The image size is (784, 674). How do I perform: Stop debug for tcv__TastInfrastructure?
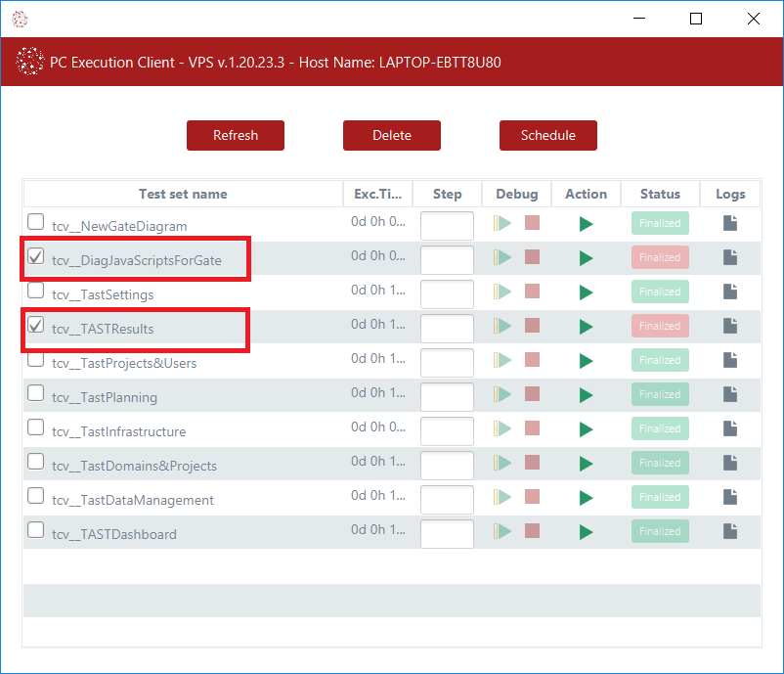(532, 428)
